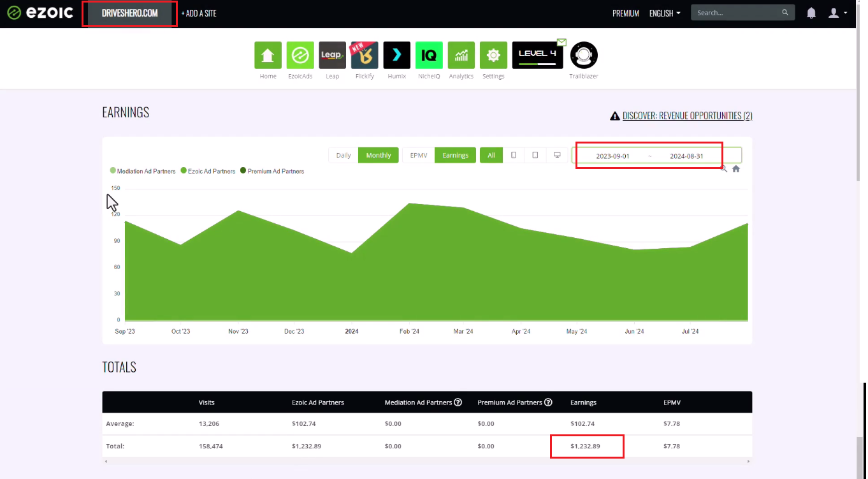Screen dimensions: 868x479
Task: Click the Nov '23 axis label
Action: click(238, 331)
